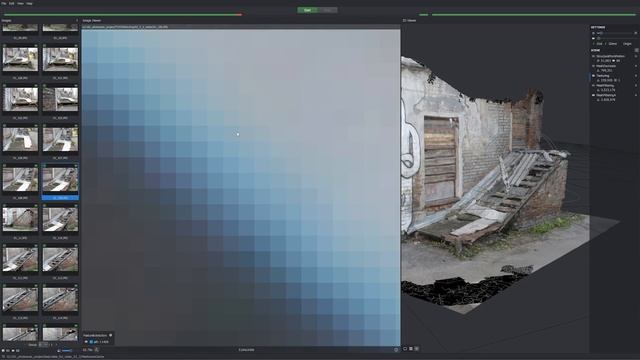Toggle the Gizmo checkbox in Settings
640x360 pixels.
click(x=611, y=44)
